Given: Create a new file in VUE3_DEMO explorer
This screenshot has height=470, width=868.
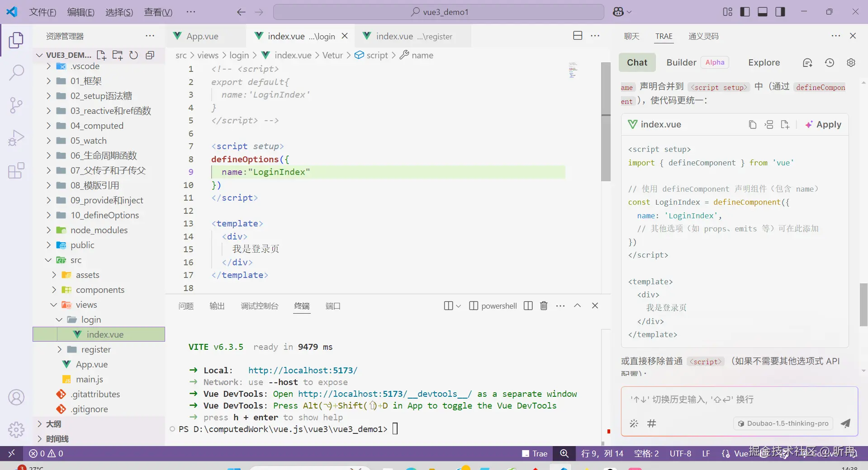Looking at the screenshot, I should 101,55.
